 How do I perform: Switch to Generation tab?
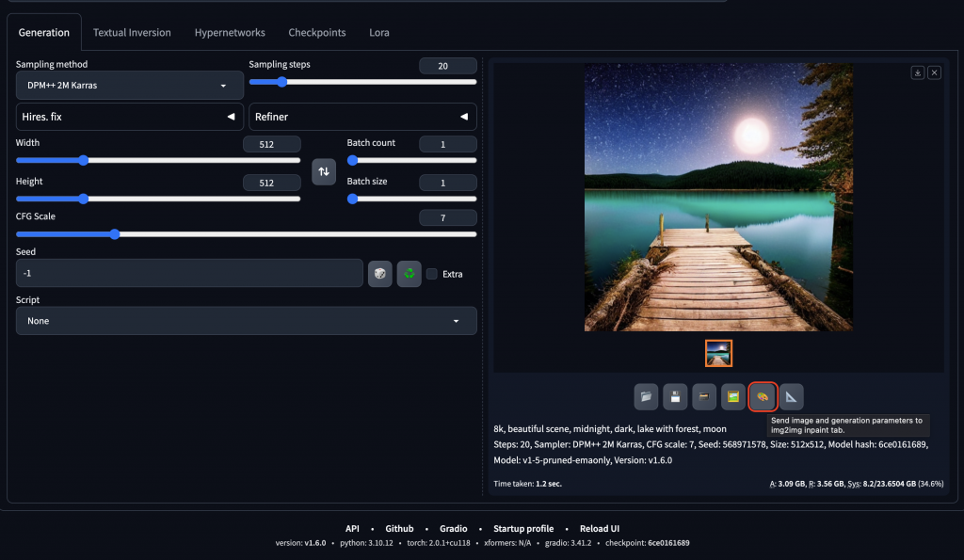[43, 33]
